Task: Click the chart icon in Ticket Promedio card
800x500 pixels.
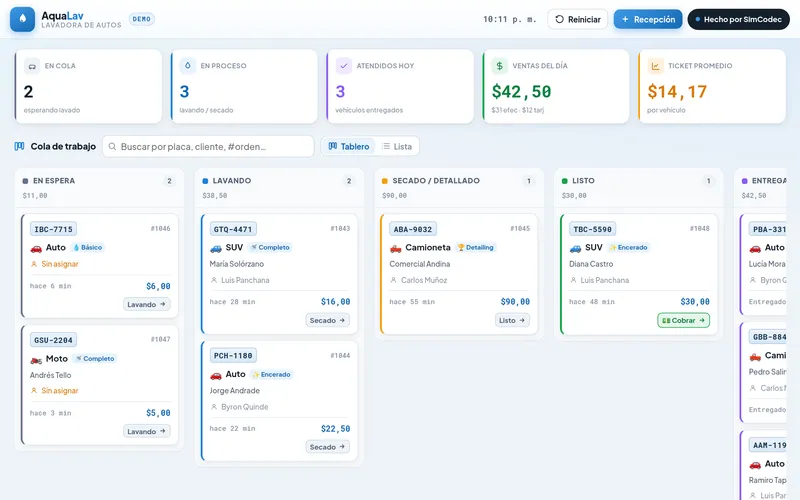Action: [x=656, y=66]
